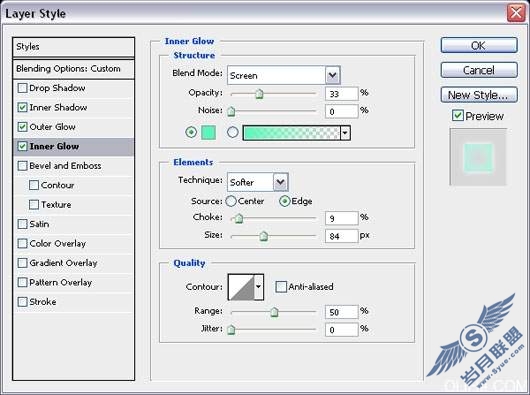The width and height of the screenshot is (530, 395).
Task: Select the Inner Glow style row
Action: tap(73, 147)
